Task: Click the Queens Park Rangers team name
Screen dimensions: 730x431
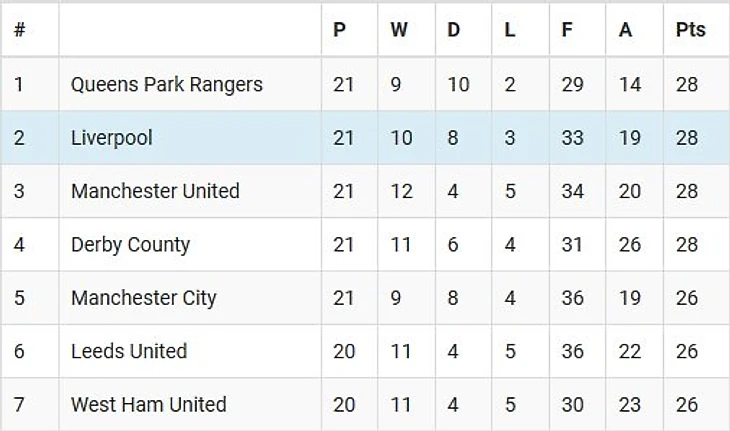Action: pyautogui.click(x=166, y=84)
